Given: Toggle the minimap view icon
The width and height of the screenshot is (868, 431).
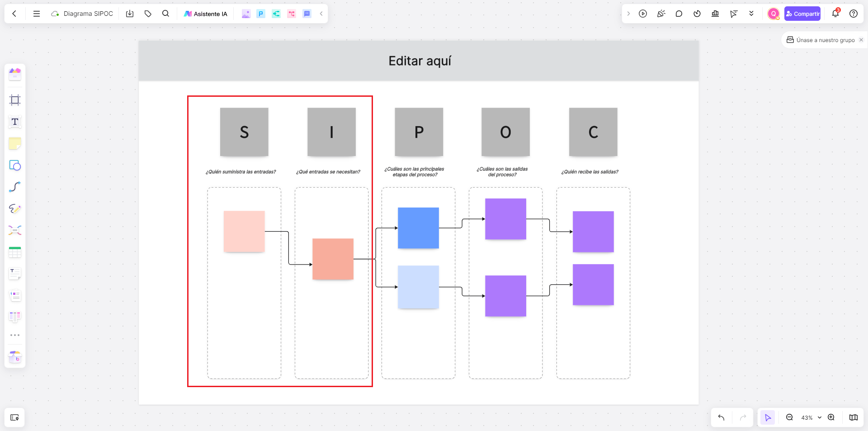Looking at the screenshot, I should coord(854,417).
